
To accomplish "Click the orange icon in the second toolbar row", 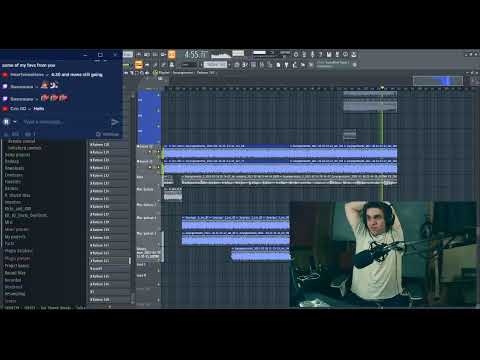I will (x=139, y=65).
